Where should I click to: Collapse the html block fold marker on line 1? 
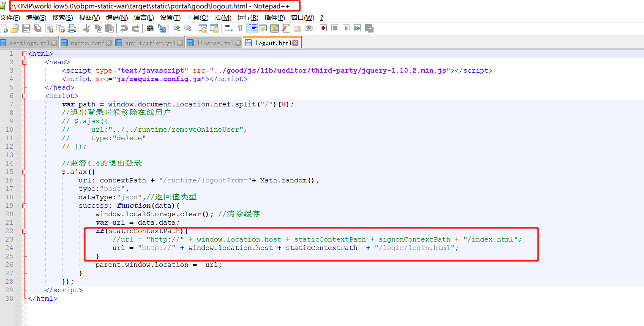pyautogui.click(x=25, y=54)
